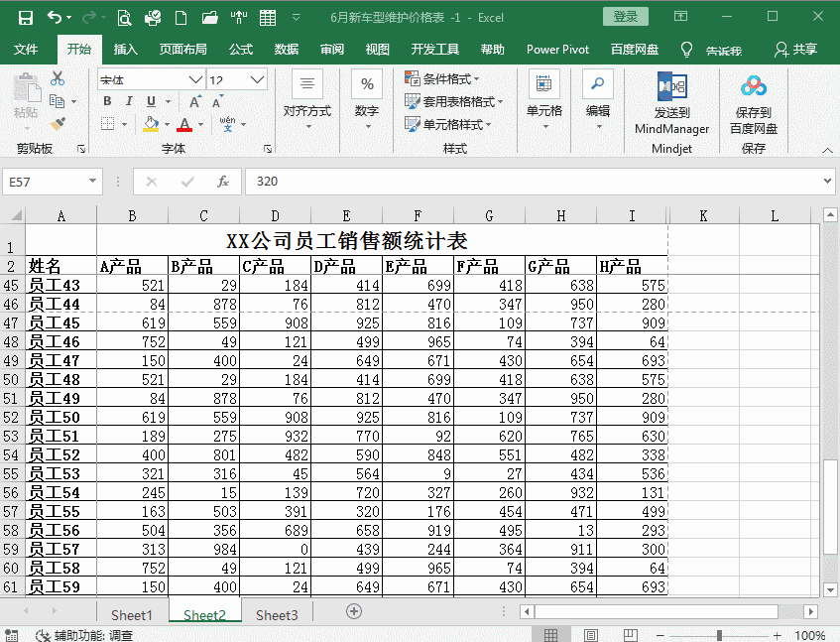
Task: Open Customize Quick Access Toolbar arrow
Action: pos(296,18)
